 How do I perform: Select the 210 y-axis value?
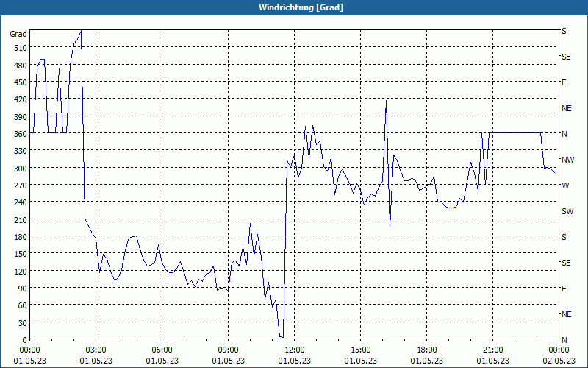pyautogui.click(x=21, y=219)
